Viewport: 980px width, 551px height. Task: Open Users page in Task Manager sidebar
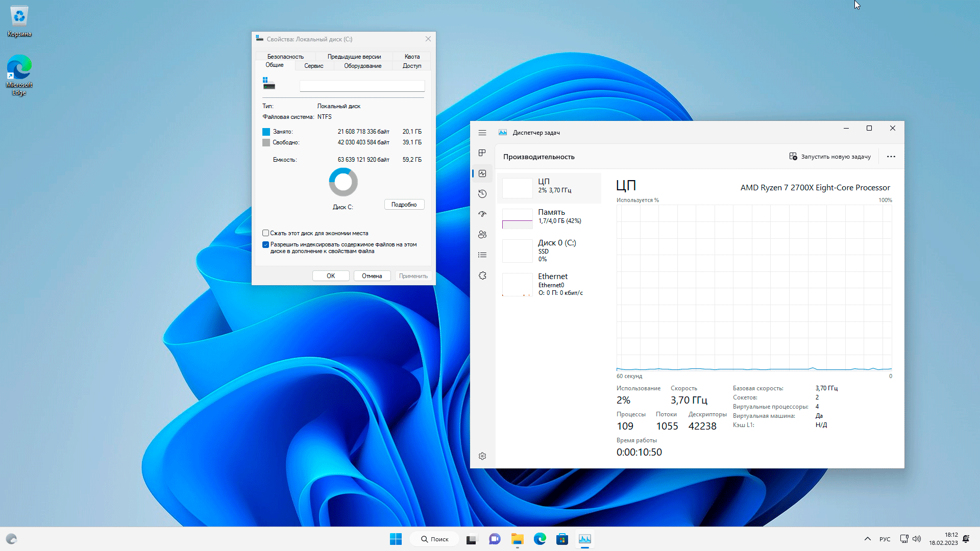click(482, 235)
